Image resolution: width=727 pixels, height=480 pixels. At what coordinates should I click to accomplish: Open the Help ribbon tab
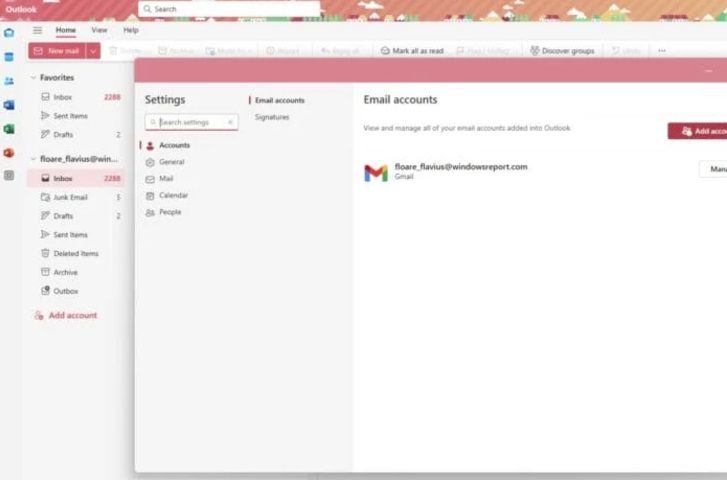click(x=131, y=30)
